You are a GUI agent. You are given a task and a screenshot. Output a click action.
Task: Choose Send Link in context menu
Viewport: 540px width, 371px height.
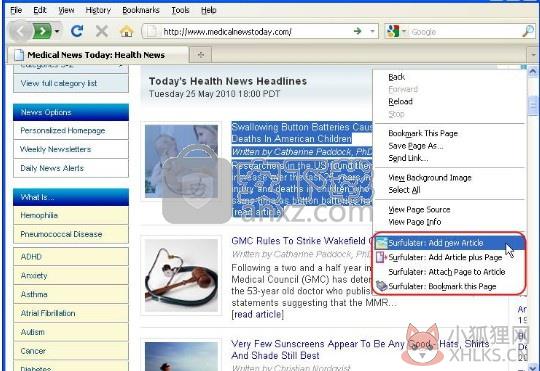click(x=408, y=158)
